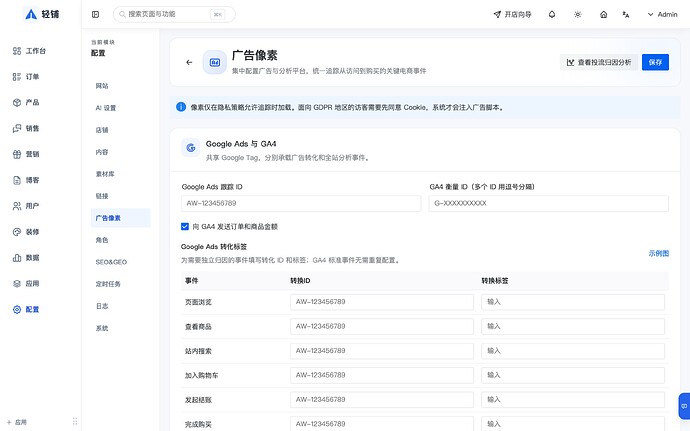Select 素材库 in the config menu
This screenshot has height=431, width=690.
[x=121, y=174]
